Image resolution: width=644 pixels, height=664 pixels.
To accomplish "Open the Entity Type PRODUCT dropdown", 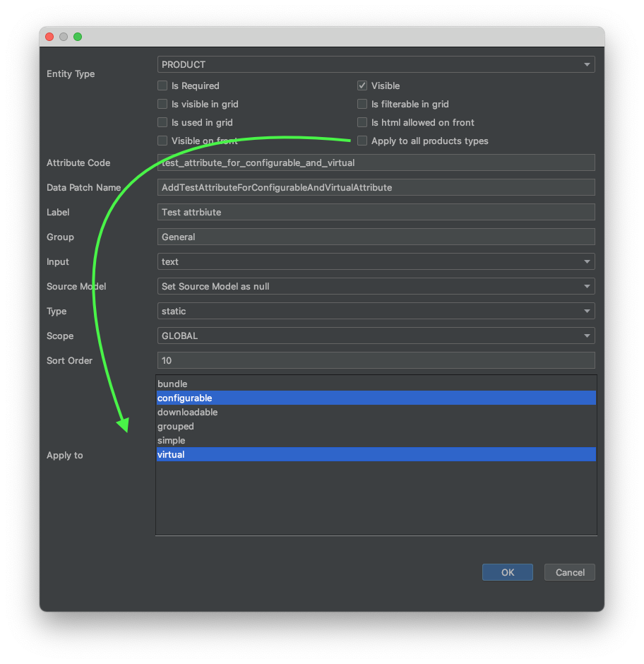I will [376, 64].
